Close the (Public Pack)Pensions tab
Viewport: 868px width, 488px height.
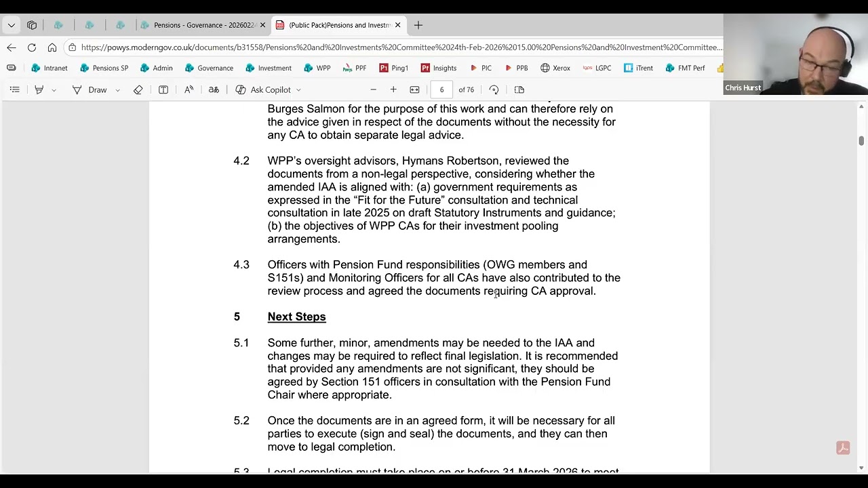click(x=398, y=25)
